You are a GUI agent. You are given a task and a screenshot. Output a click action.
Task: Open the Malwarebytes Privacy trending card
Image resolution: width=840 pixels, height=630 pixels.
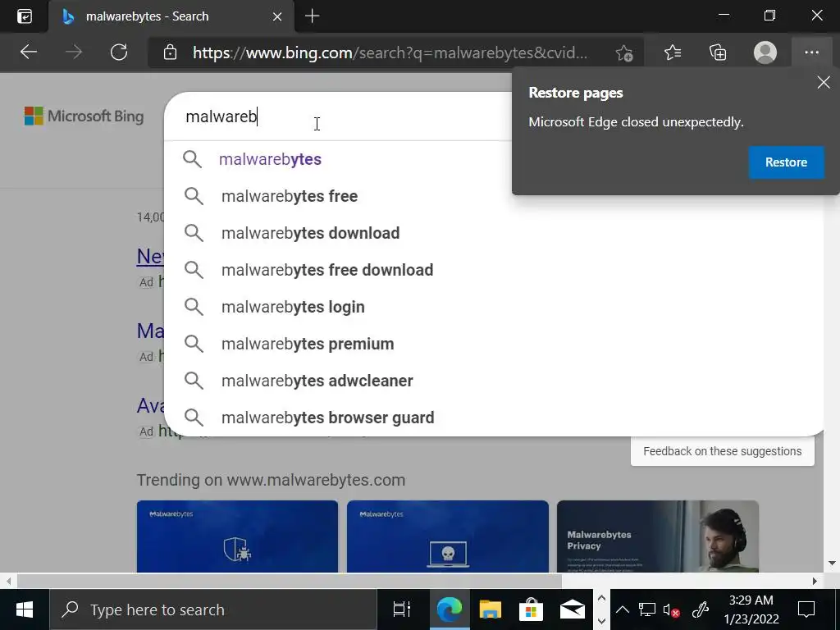pos(658,536)
